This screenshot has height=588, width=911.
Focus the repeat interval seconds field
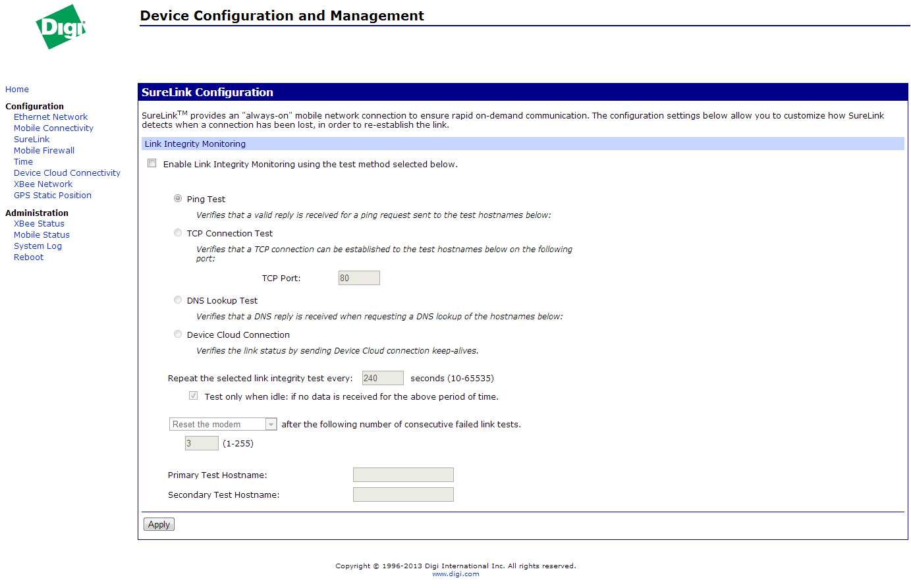tap(383, 378)
